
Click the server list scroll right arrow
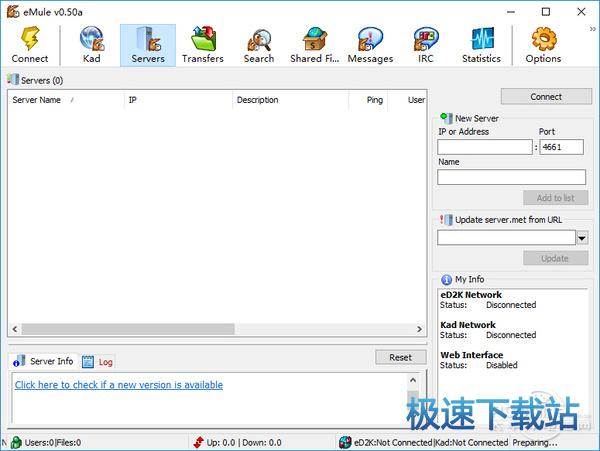(x=419, y=329)
